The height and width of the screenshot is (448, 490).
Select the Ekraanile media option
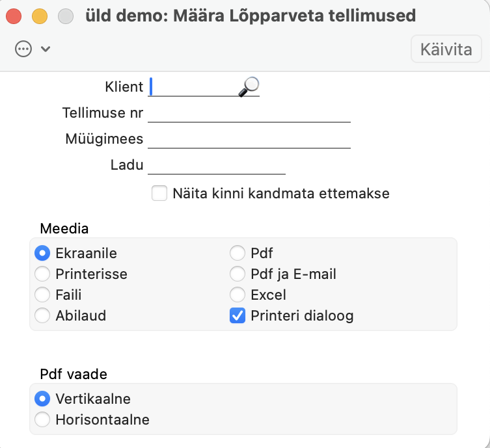(x=42, y=253)
